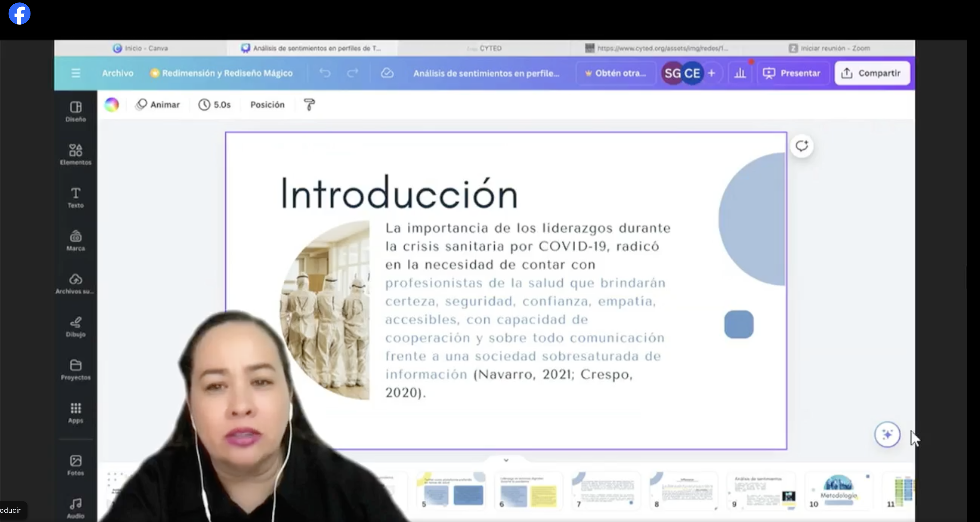
Task: Set page duration via 5.0s control
Action: 215,105
